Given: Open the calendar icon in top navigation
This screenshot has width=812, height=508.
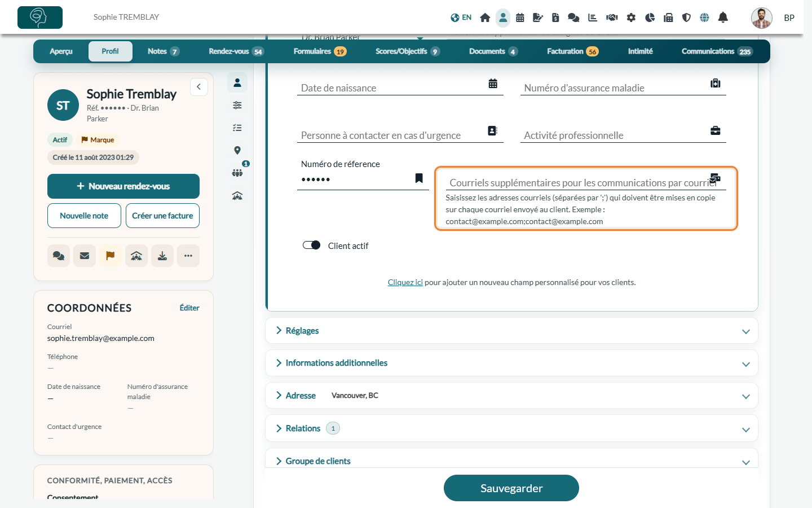Looking at the screenshot, I should click(520, 17).
